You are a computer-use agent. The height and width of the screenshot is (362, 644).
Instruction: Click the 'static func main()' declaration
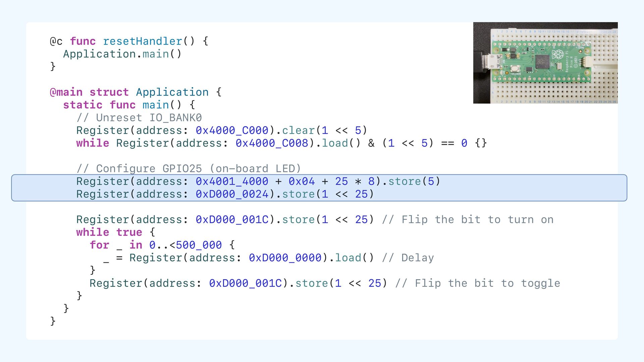point(122,105)
